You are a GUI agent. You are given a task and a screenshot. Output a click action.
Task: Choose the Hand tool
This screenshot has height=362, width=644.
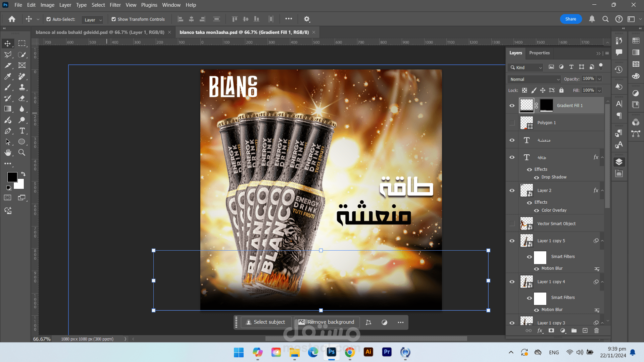tap(8, 153)
